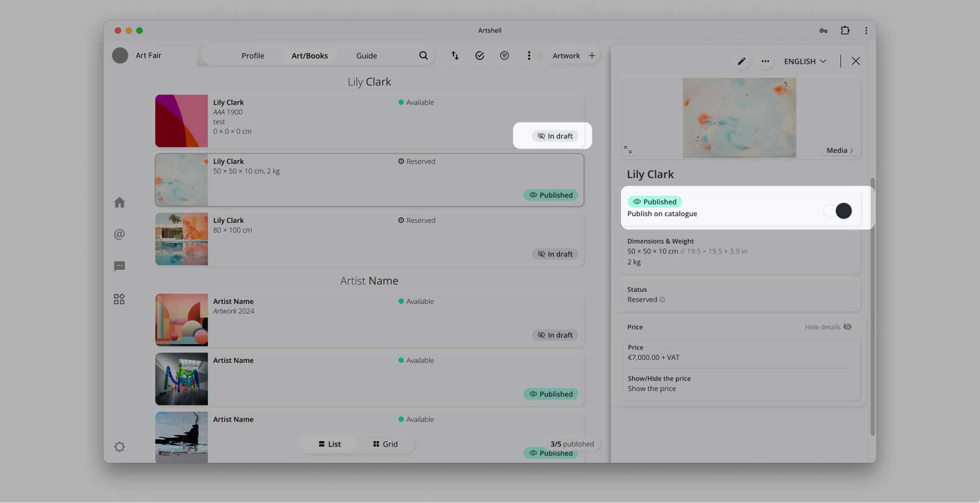Open the title bar vertical dots menu
Image resolution: width=980 pixels, height=503 pixels.
click(866, 30)
